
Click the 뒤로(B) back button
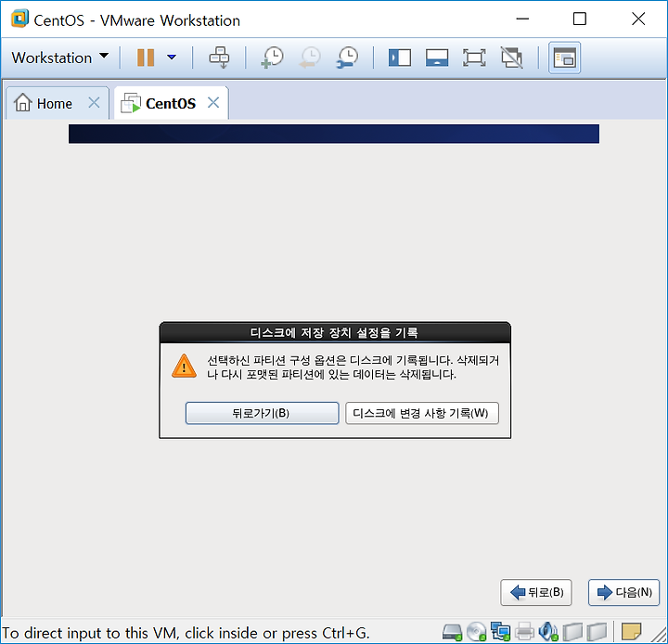[x=536, y=592]
